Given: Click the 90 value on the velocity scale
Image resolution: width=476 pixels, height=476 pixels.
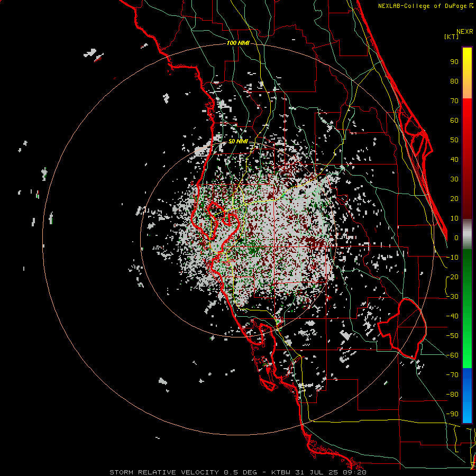Looking at the screenshot, I should click(454, 62).
